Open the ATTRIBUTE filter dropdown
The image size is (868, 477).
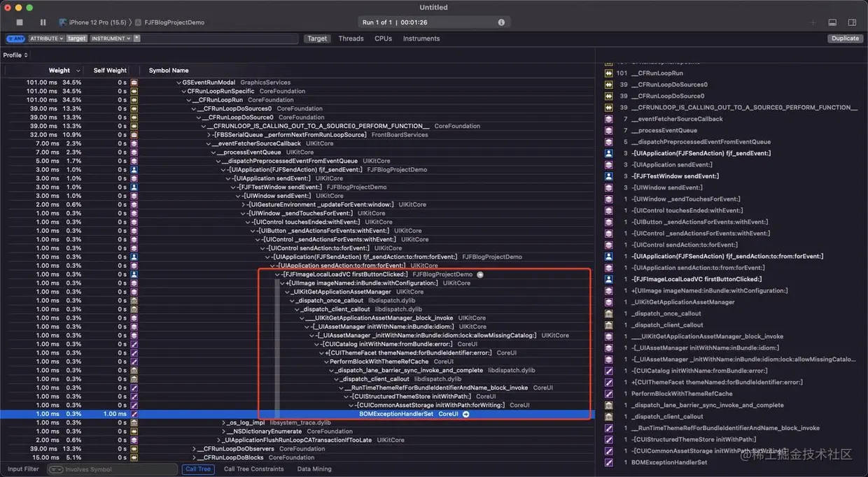coord(46,38)
